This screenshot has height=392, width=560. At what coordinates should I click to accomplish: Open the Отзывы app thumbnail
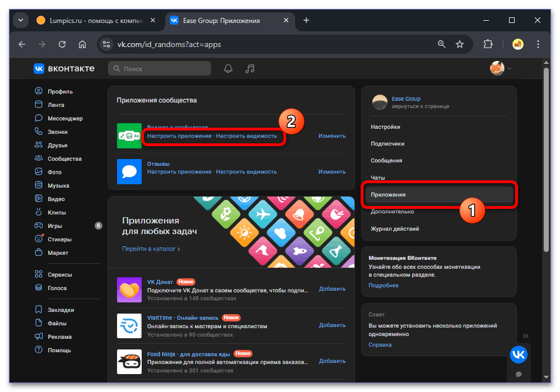pyautogui.click(x=129, y=172)
